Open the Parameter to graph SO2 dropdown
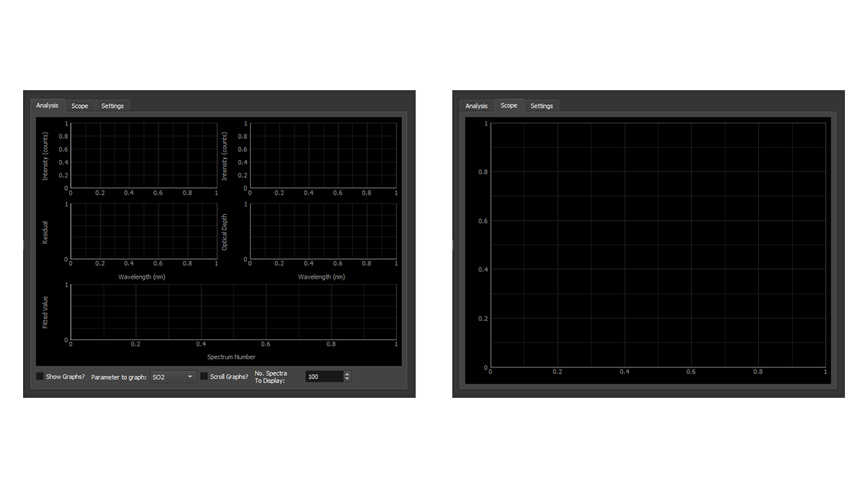 coord(173,377)
